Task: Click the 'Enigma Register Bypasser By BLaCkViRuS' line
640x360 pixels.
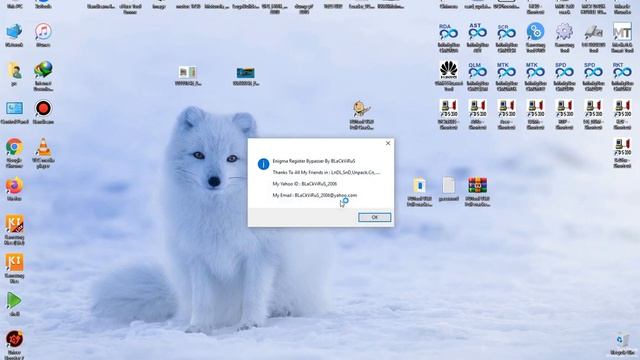Action: [x=313, y=161]
